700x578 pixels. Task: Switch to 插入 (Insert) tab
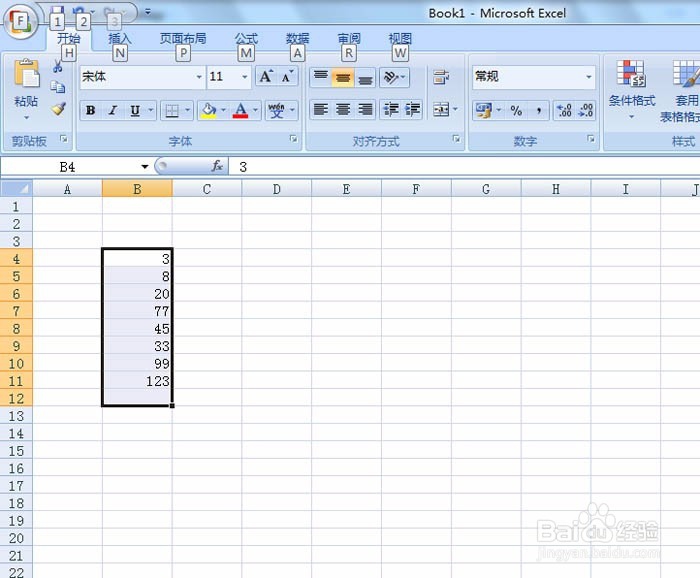(120, 38)
